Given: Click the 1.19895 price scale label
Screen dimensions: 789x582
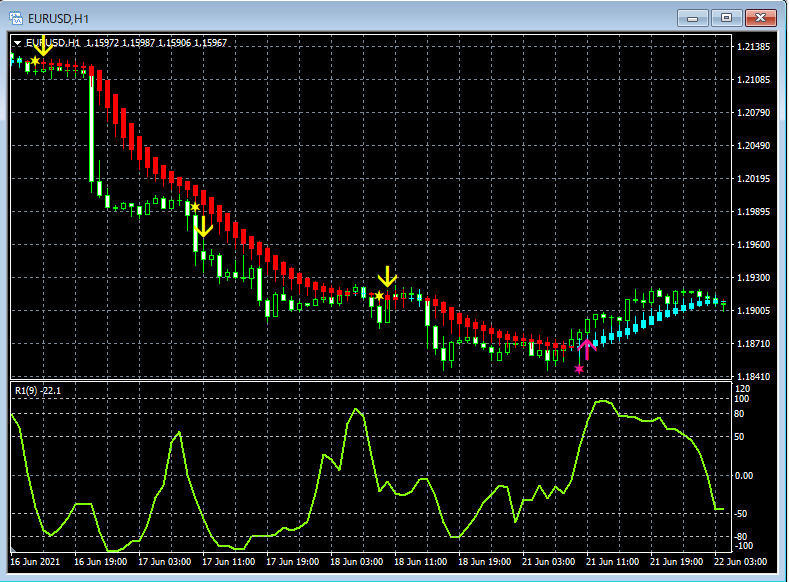Looking at the screenshot, I should point(753,212).
